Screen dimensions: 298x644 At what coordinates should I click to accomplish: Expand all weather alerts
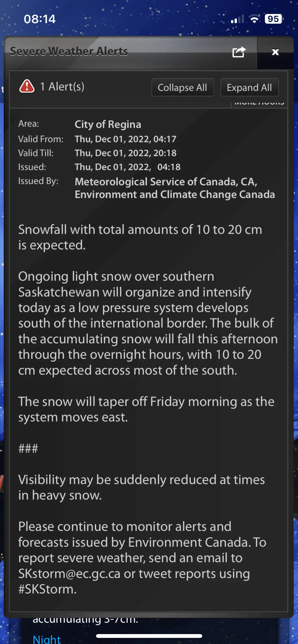tap(249, 87)
